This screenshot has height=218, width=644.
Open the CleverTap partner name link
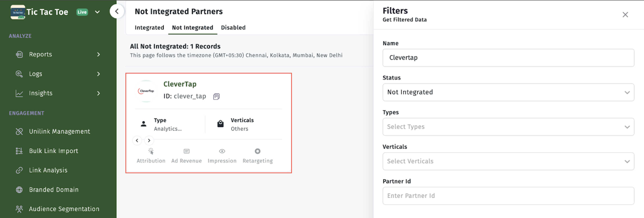pos(180,84)
